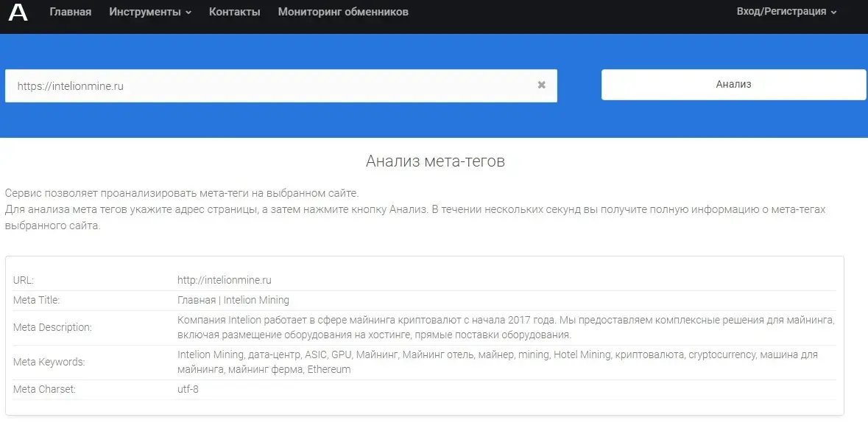Viewport: 868px width, 423px height.
Task: Click the Meta Description label
Action: click(52, 327)
